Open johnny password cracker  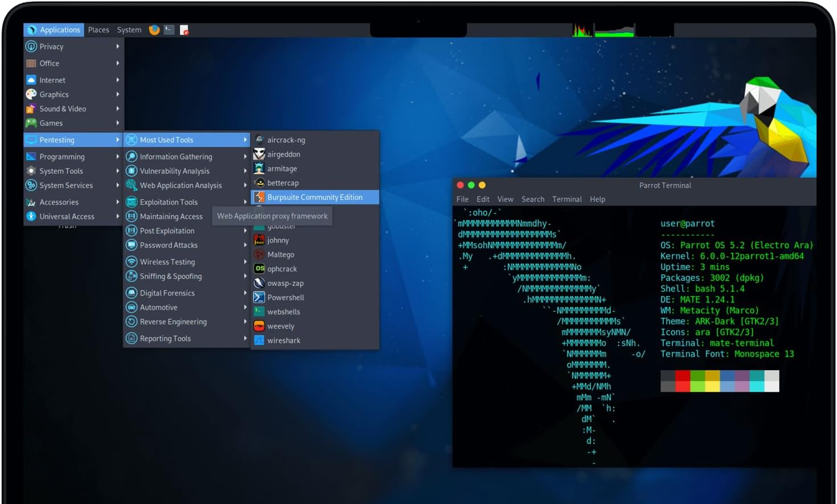pos(279,240)
